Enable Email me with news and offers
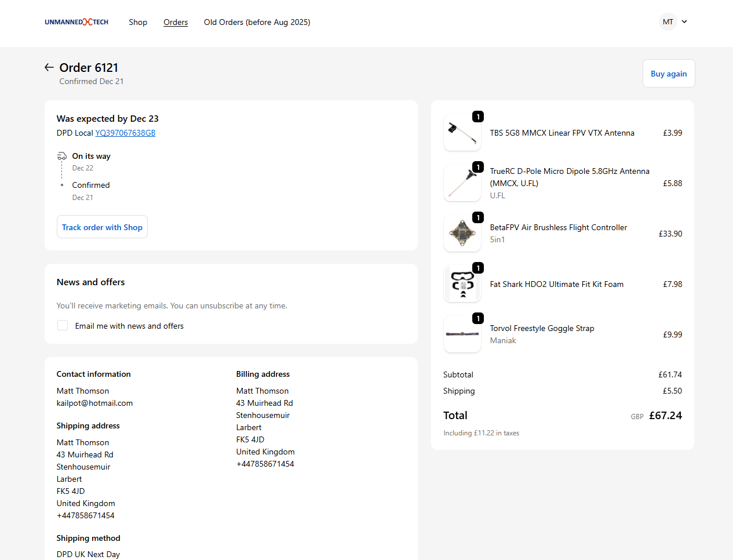The image size is (733, 560). (x=63, y=326)
